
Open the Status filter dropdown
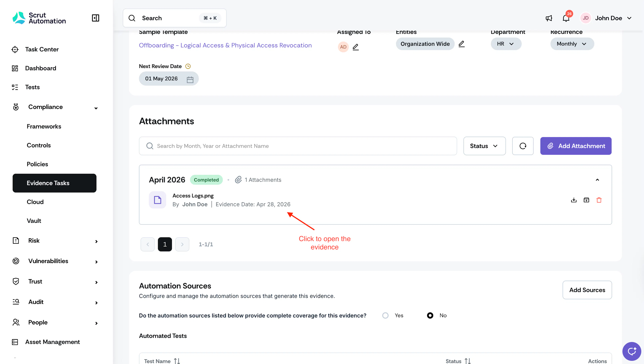click(x=485, y=146)
